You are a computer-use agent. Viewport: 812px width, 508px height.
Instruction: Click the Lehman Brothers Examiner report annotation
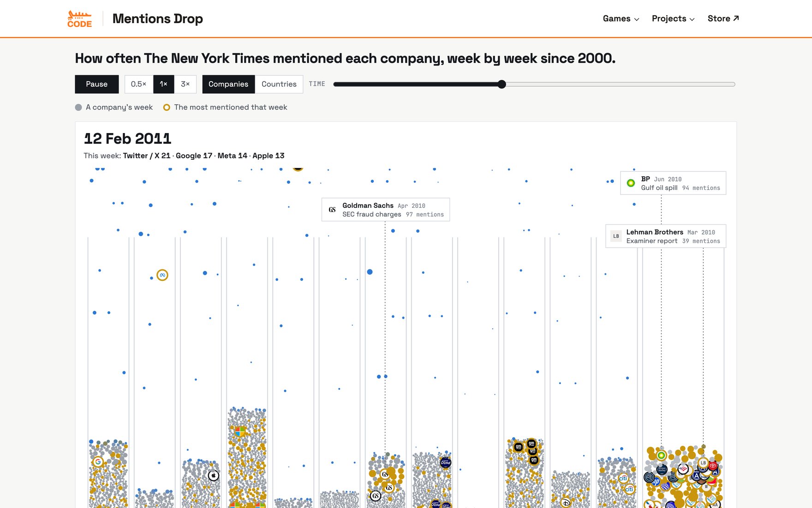(x=666, y=236)
